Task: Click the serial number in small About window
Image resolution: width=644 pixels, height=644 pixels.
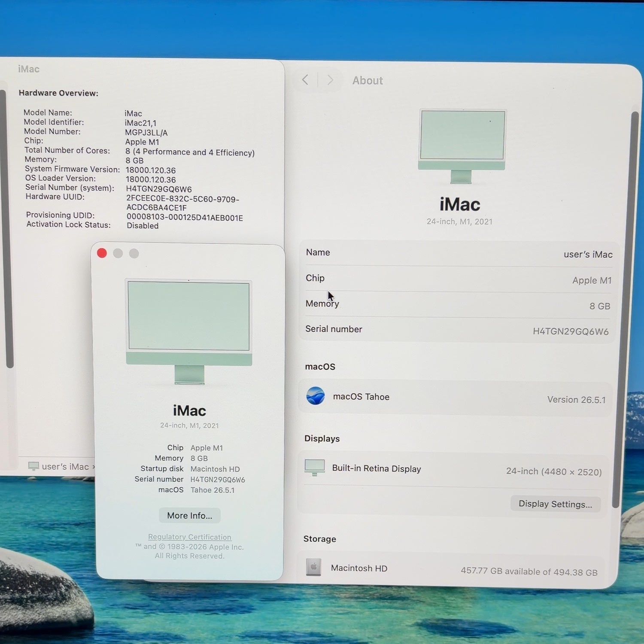Action: coord(218,480)
